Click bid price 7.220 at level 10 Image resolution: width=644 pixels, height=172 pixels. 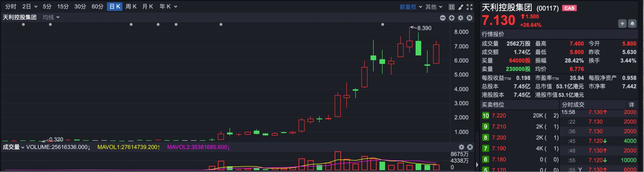(x=499, y=116)
